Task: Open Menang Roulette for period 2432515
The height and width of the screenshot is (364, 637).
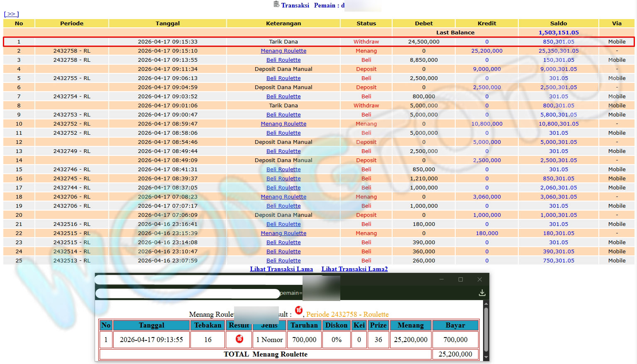Action: point(283,233)
